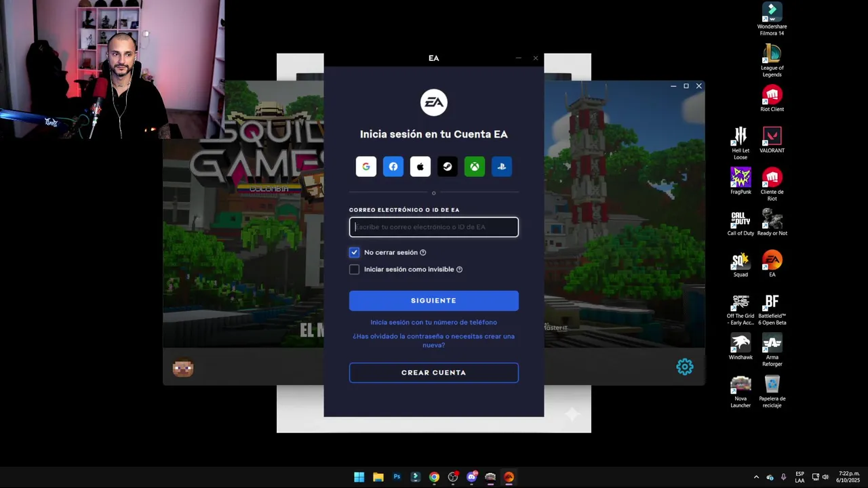This screenshot has height=488, width=868.
Task: Open help icon beside Iniciar sesión como invisible
Action: (459, 270)
